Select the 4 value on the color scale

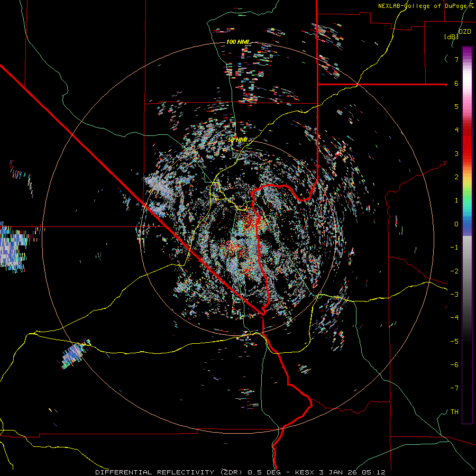pyautogui.click(x=456, y=130)
